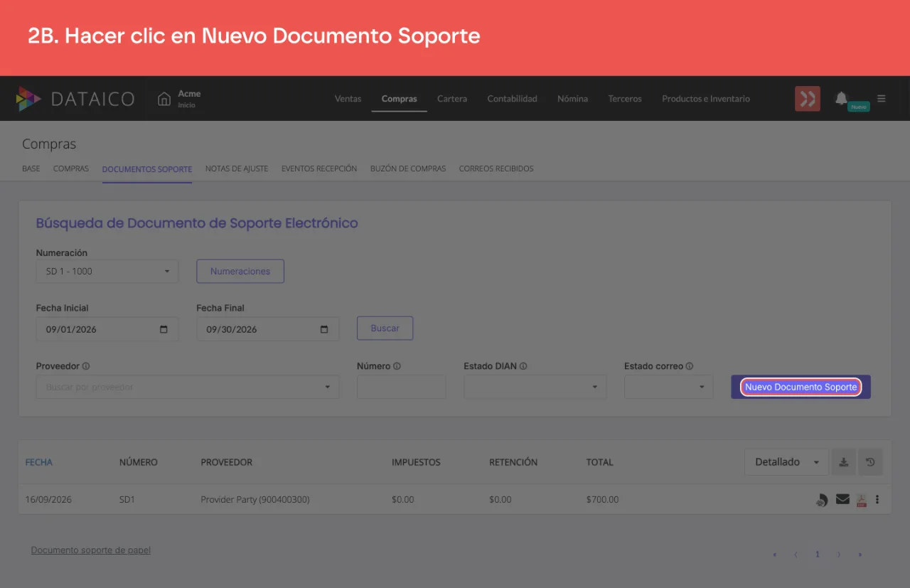910x588 pixels.
Task: Open the Detallado view dropdown
Action: coord(786,462)
